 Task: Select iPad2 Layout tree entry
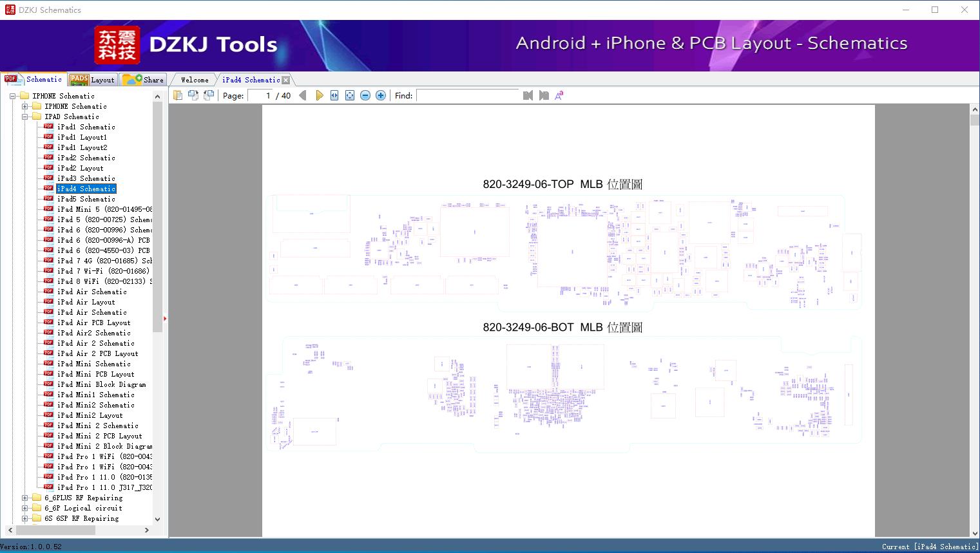coord(80,168)
